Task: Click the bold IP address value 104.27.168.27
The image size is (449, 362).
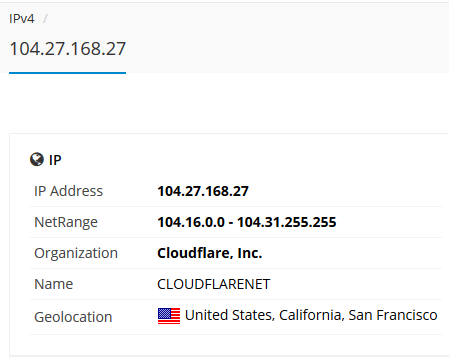Action: pos(203,191)
